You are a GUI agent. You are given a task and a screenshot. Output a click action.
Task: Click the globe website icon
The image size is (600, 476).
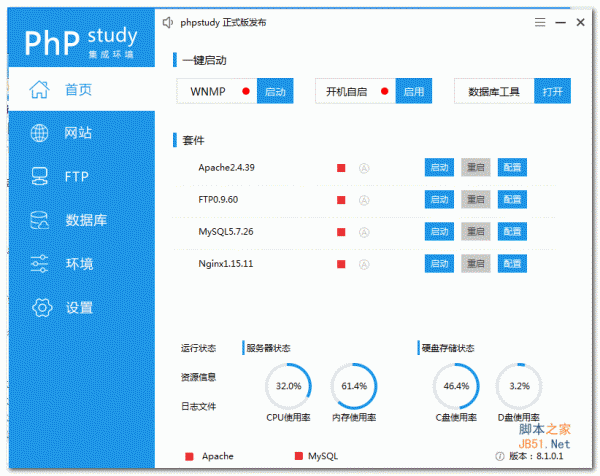(x=39, y=133)
